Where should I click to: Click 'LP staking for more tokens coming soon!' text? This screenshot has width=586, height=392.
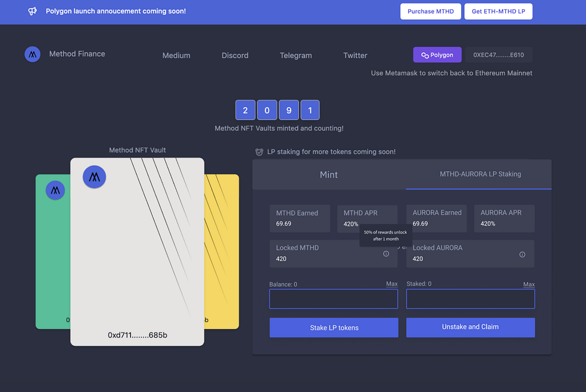(x=331, y=152)
